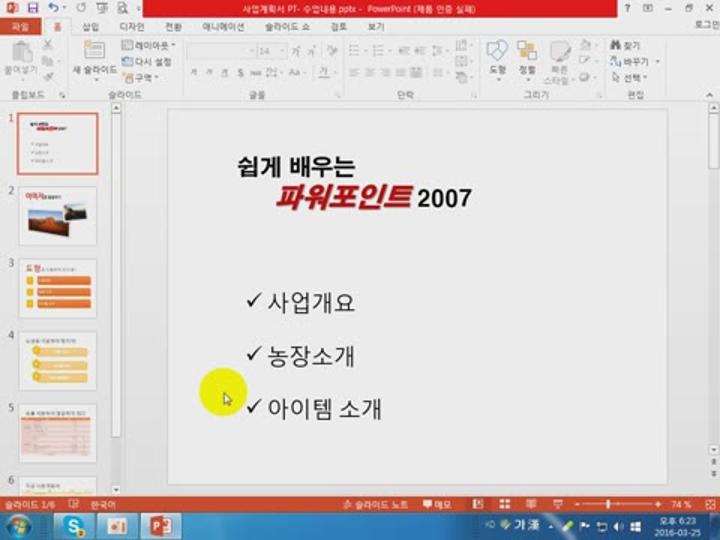The image size is (720, 540).
Task: Click 바꾸기 replace button
Action: (x=635, y=61)
